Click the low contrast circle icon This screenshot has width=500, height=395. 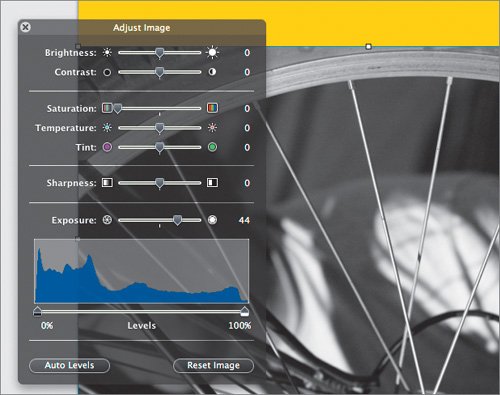[x=107, y=72]
